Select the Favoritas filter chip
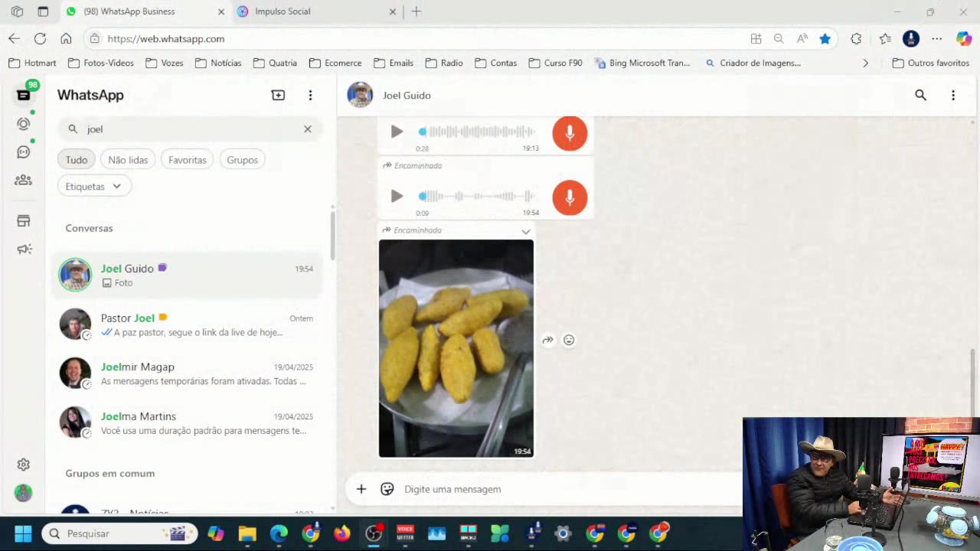980x551 pixels. coord(188,160)
